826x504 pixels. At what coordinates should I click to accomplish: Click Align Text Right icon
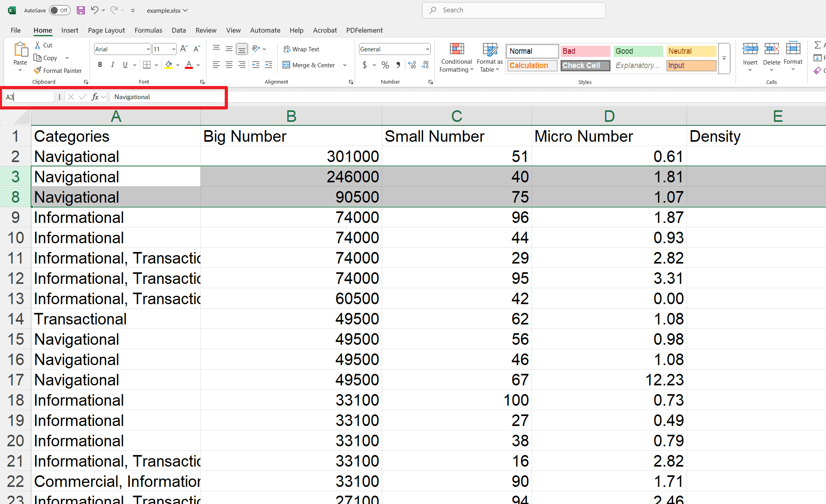click(242, 64)
